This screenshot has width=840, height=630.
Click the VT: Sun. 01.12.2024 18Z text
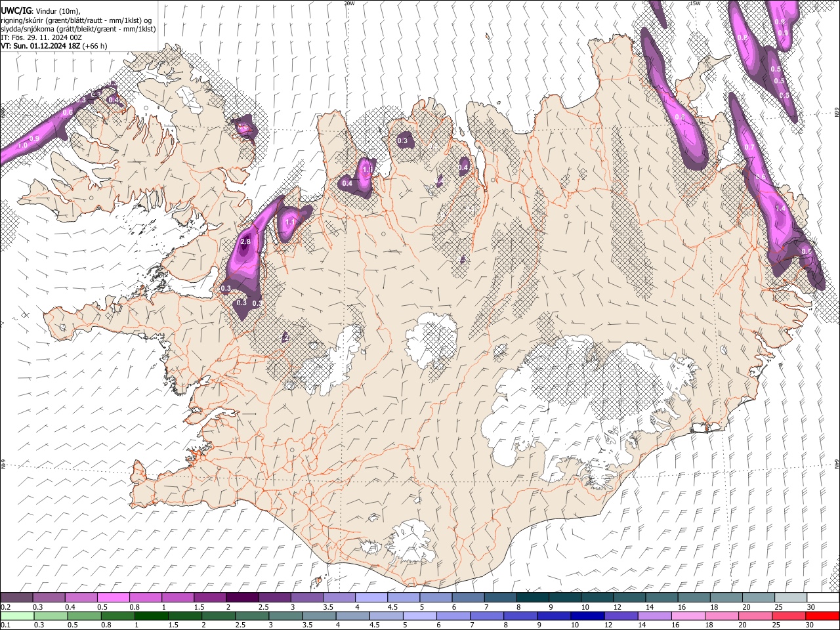click(41, 46)
